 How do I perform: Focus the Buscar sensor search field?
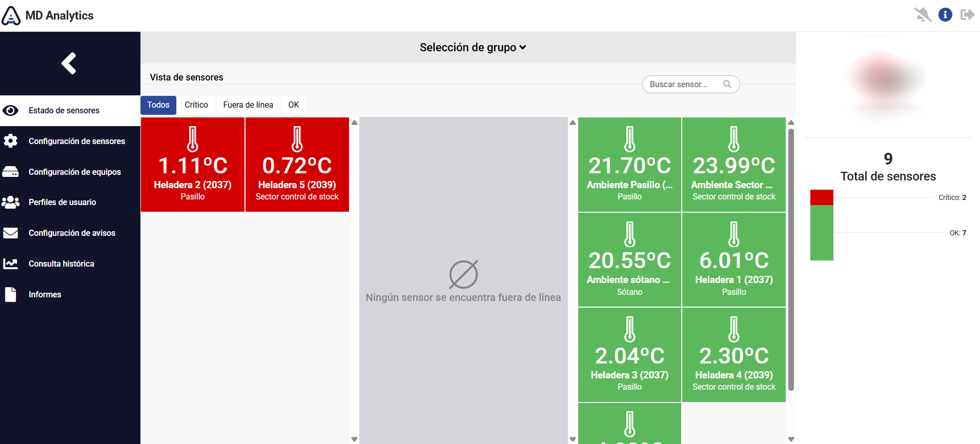tap(690, 84)
